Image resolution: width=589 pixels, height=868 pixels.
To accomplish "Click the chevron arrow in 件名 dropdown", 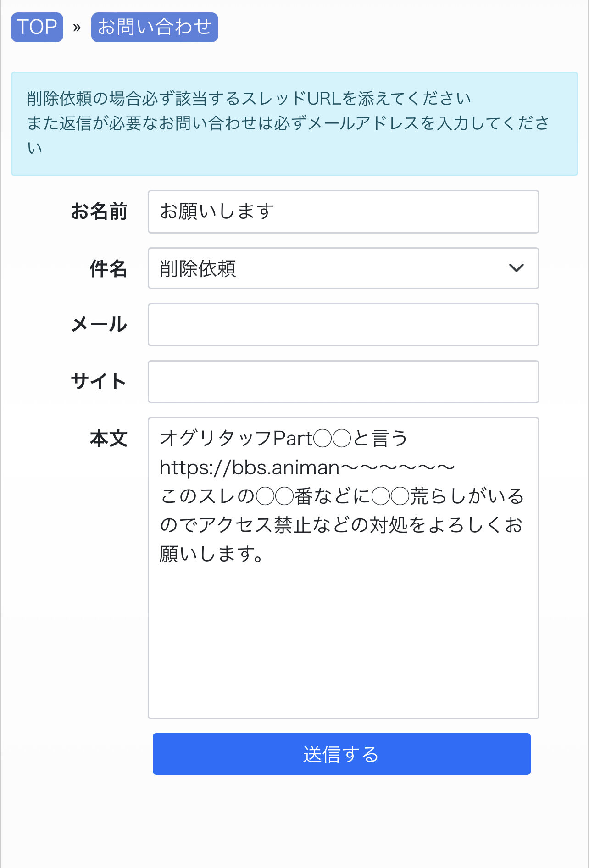I will (516, 268).
